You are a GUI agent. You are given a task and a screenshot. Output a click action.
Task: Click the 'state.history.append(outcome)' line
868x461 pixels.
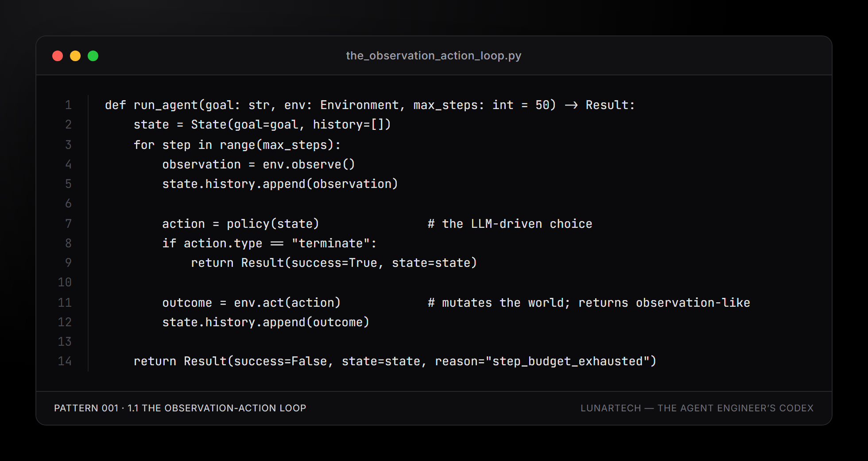click(266, 322)
